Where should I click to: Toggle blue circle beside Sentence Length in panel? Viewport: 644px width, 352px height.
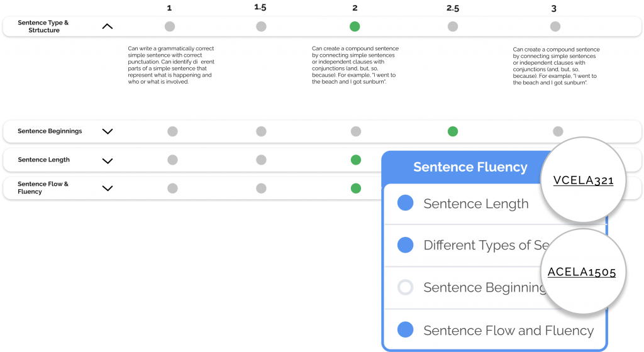406,202
